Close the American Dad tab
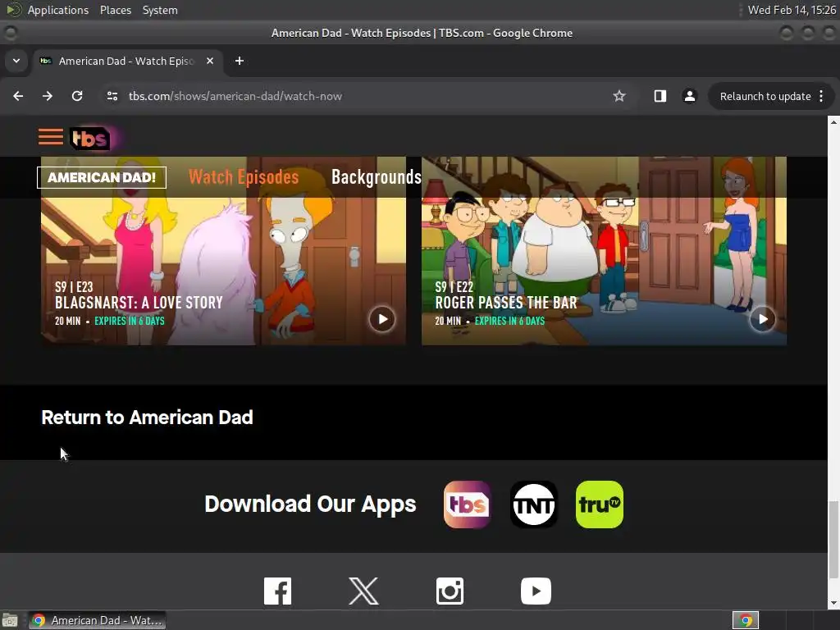840x630 pixels. [210, 61]
